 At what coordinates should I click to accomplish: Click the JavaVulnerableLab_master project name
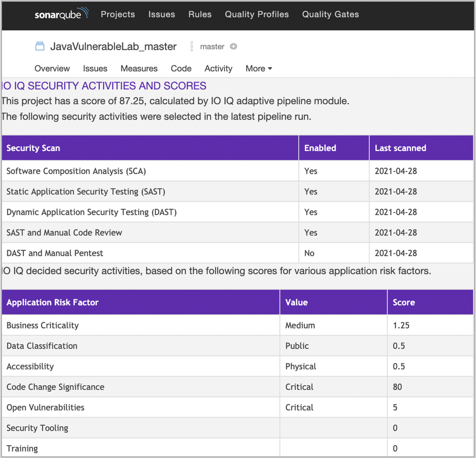click(114, 46)
